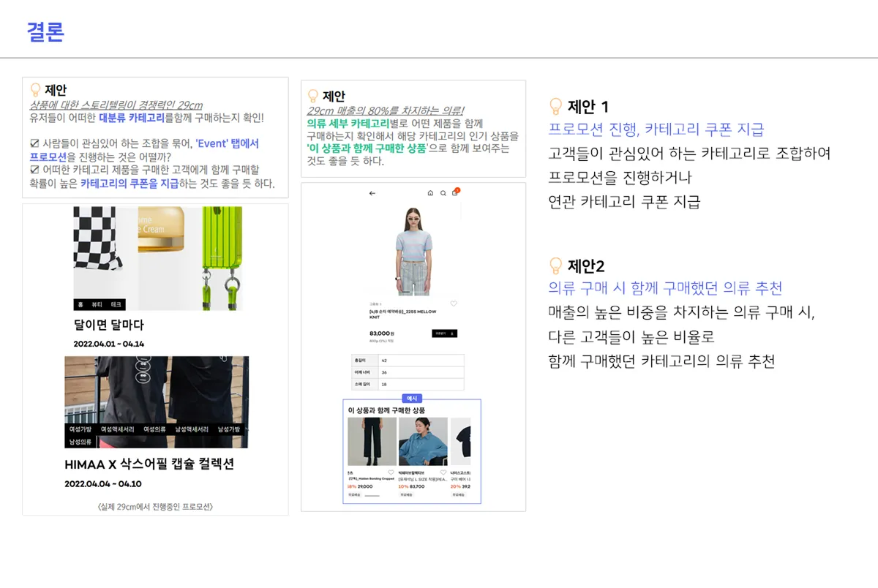Click the lightbulb icon next to 제안 1
The height and width of the screenshot is (588, 878).
tap(555, 107)
